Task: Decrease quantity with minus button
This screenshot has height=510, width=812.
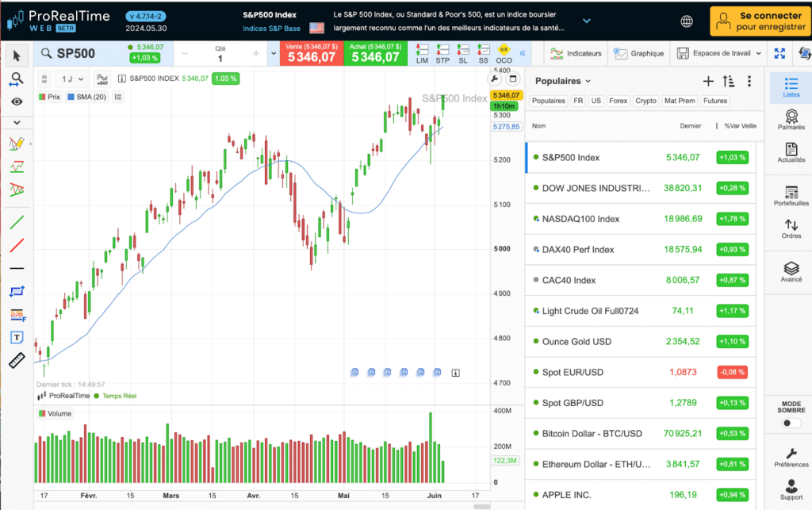Action: (x=184, y=54)
